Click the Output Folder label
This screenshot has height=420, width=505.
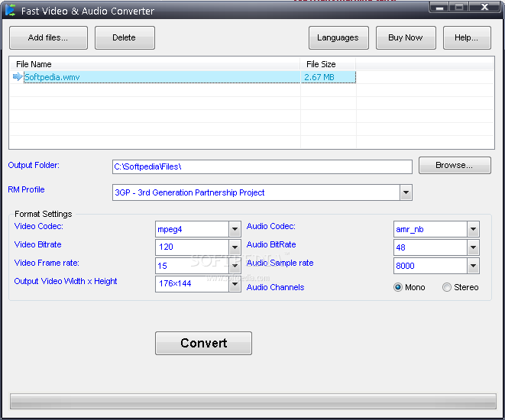tap(34, 165)
